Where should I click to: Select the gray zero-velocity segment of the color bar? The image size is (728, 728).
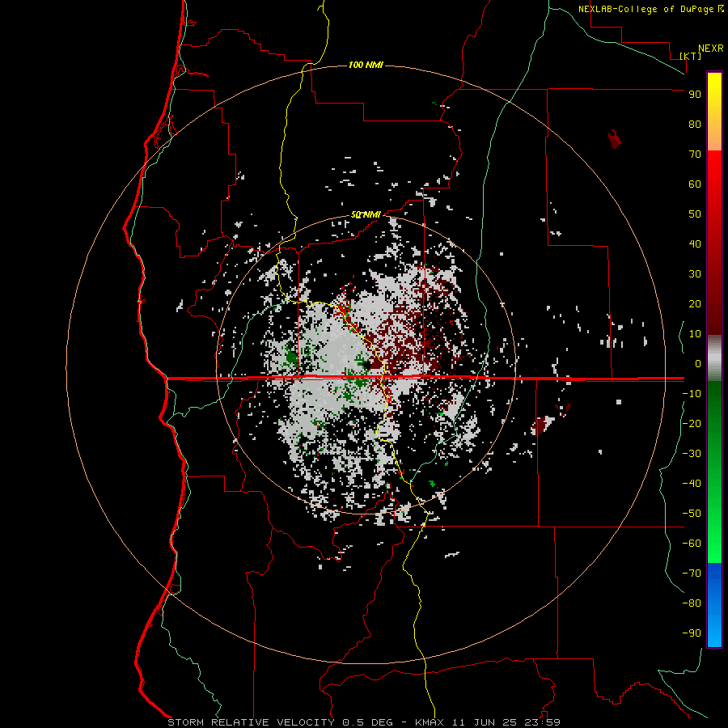click(x=714, y=358)
